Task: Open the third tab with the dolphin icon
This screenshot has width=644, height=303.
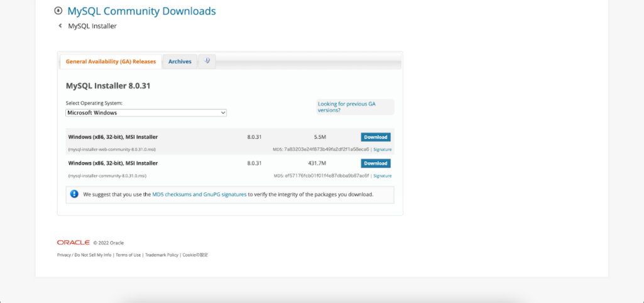Action: (207, 61)
